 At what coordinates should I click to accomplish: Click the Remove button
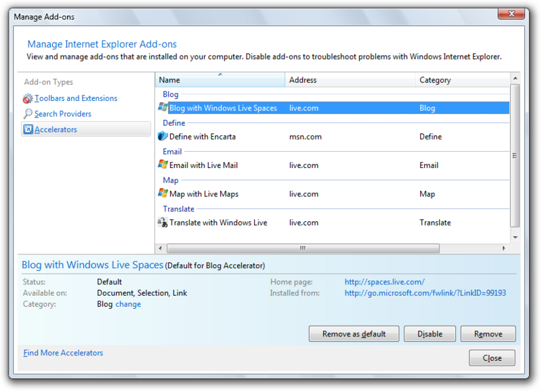tap(488, 334)
